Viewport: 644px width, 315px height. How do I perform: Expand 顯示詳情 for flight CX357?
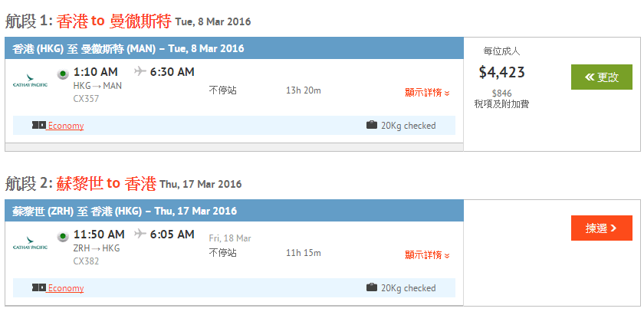click(x=427, y=93)
